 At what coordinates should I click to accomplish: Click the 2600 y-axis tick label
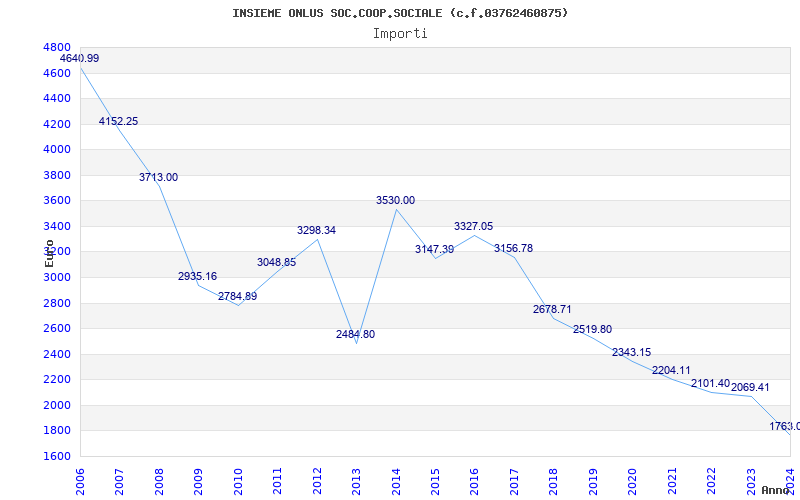click(57, 329)
